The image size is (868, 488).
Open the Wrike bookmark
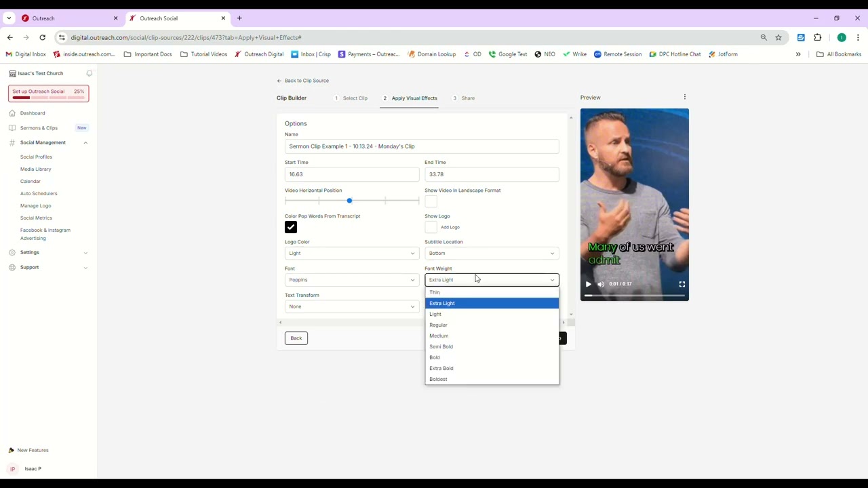coord(575,54)
